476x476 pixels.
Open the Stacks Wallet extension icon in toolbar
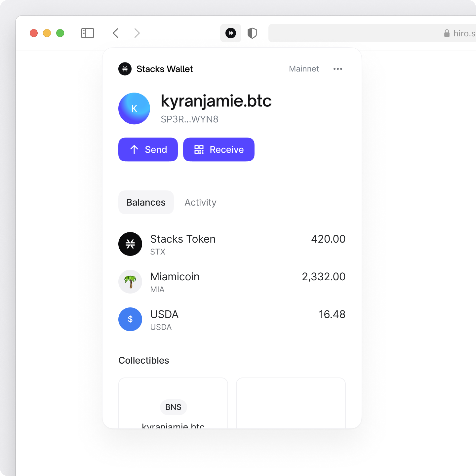(x=231, y=33)
